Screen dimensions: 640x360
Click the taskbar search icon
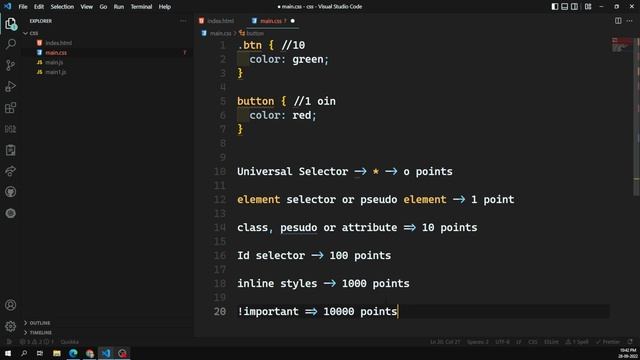24,353
